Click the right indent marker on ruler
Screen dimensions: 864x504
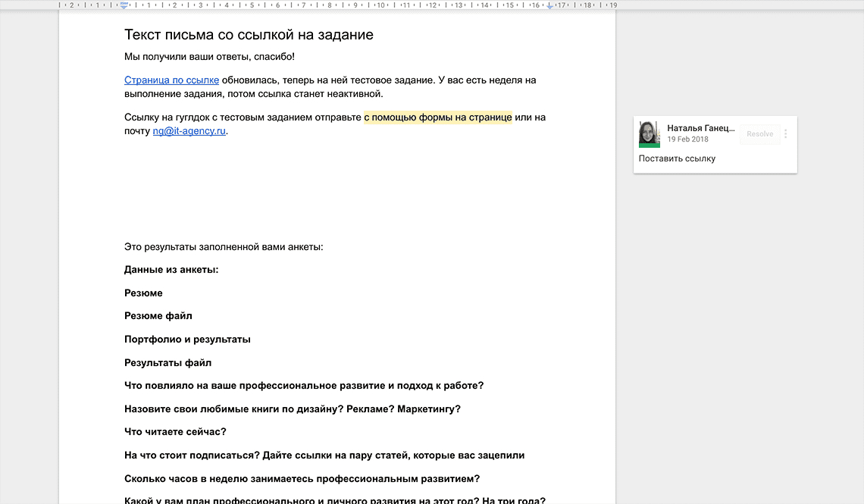pos(550,5)
